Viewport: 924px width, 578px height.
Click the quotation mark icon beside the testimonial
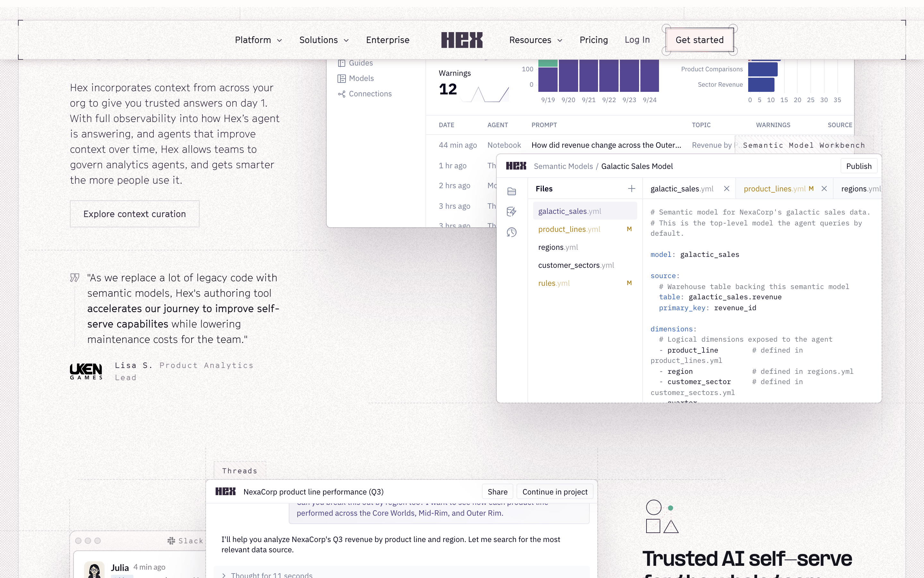75,277
